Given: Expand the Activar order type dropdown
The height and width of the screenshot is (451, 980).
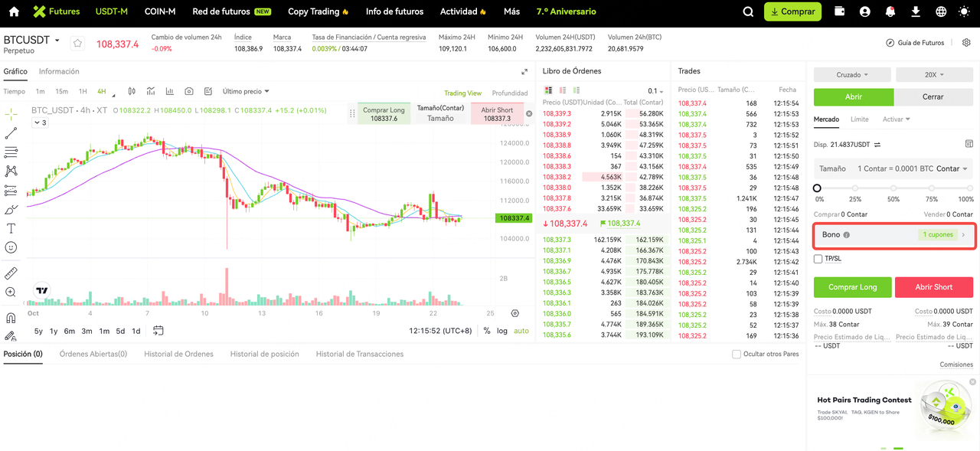Looking at the screenshot, I should point(897,119).
